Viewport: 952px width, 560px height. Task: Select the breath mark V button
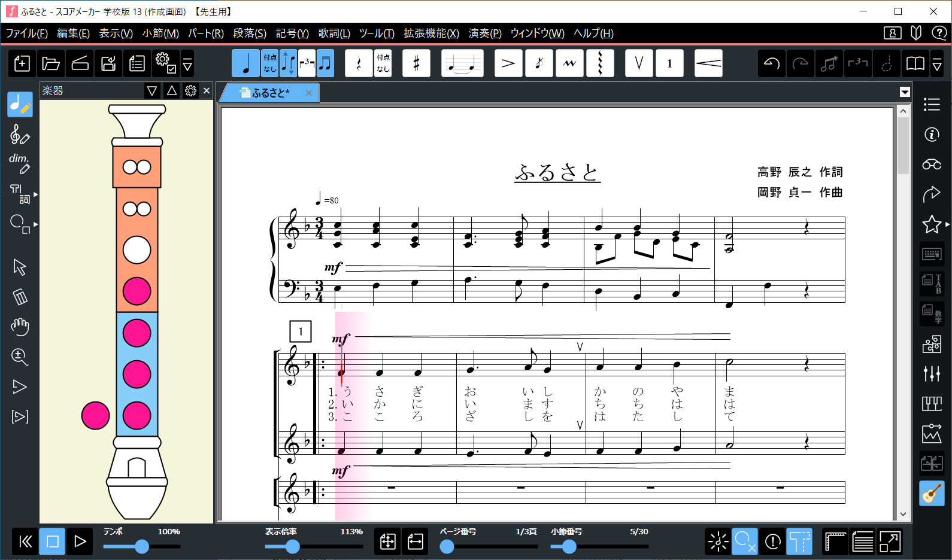click(x=639, y=63)
